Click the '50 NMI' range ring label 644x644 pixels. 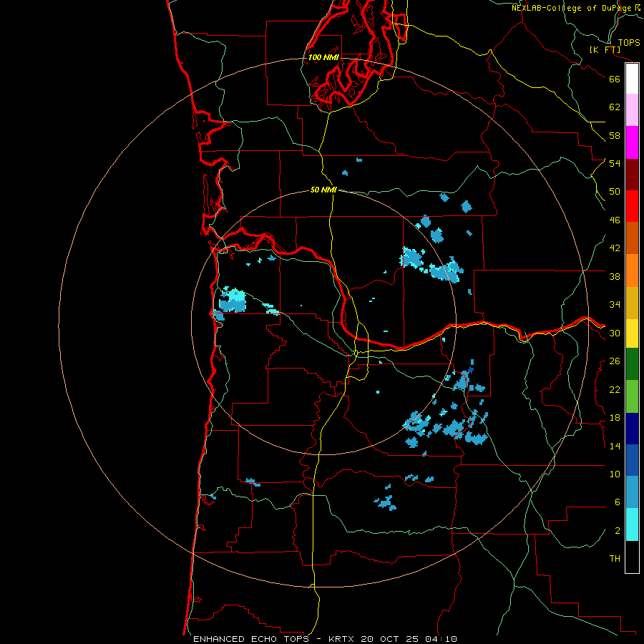point(323,190)
